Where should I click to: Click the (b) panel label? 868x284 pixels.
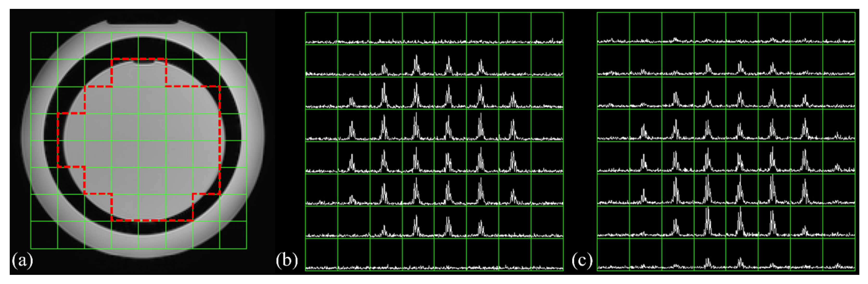pos(287,261)
